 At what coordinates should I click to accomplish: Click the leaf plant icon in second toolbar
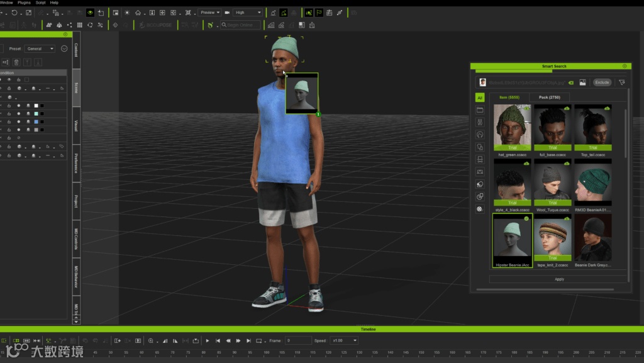click(210, 25)
